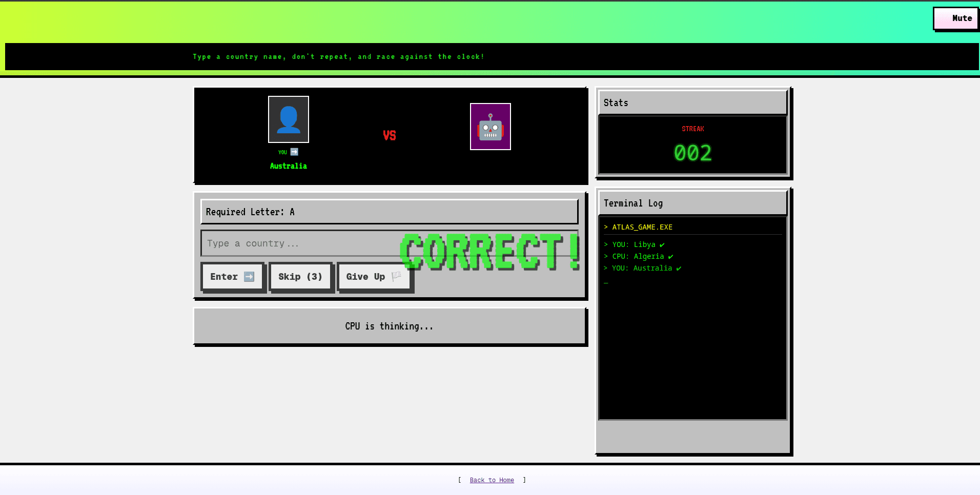The image size is (980, 495).
Task: Click the red VS emblem
Action: pyautogui.click(x=389, y=135)
